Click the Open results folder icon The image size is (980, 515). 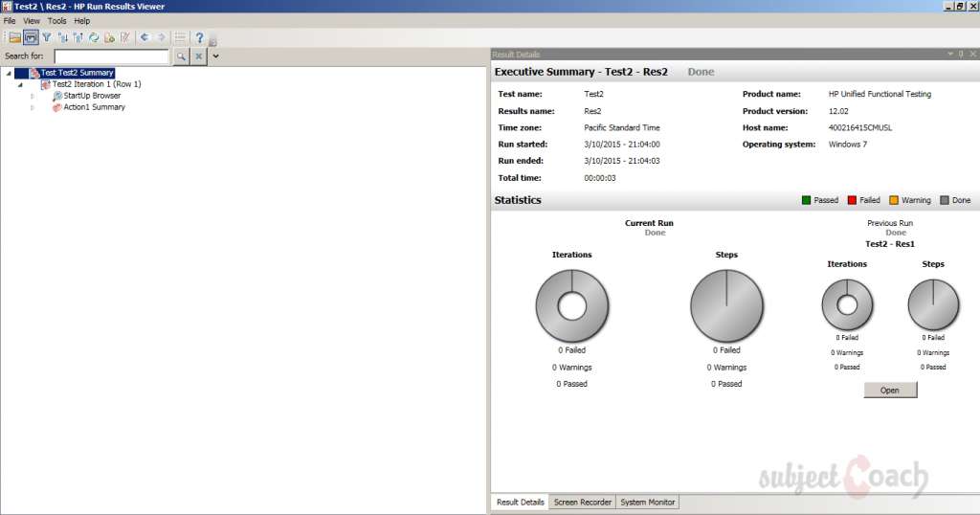15,37
